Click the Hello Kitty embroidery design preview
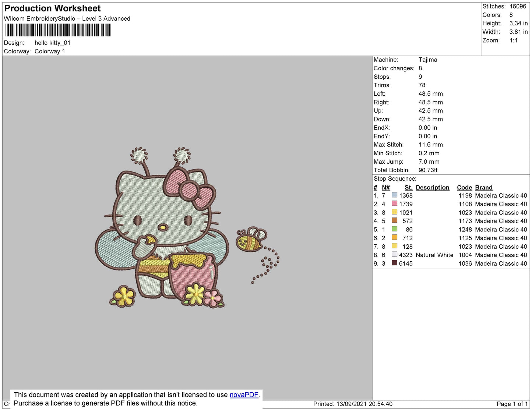 pyautogui.click(x=187, y=228)
